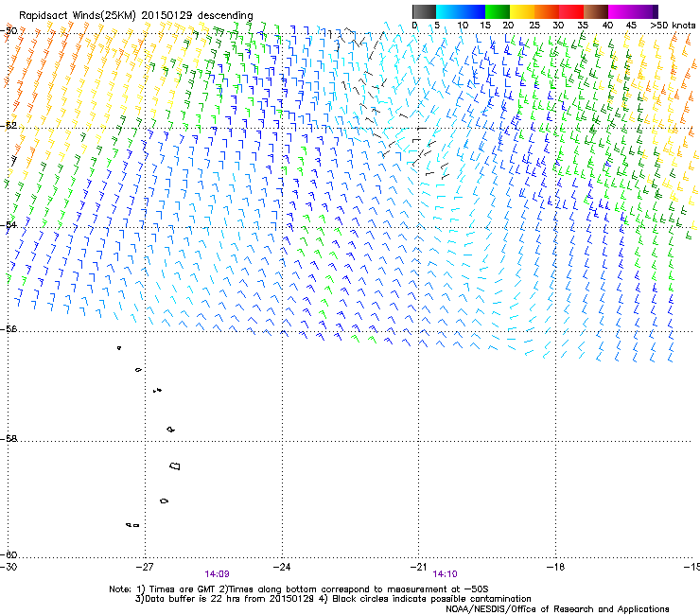Image resolution: width=700 pixels, height=615 pixels.
Task: Click the legend label '45'
Action: [631, 26]
